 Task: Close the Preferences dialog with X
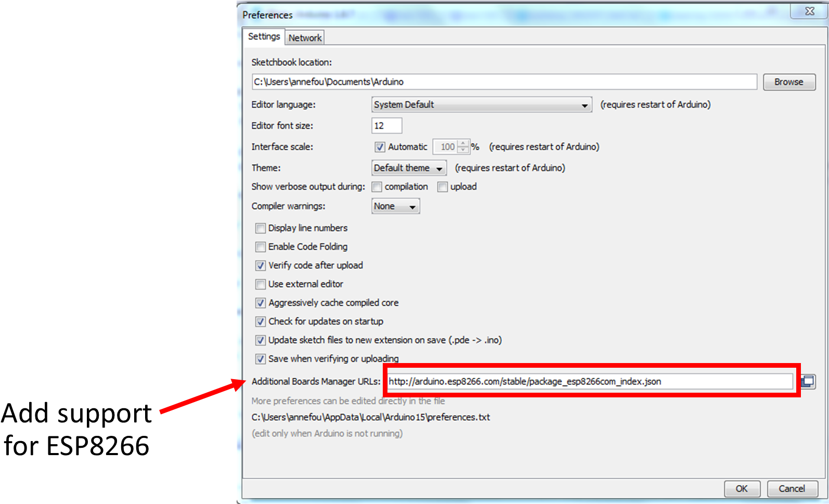(x=809, y=11)
